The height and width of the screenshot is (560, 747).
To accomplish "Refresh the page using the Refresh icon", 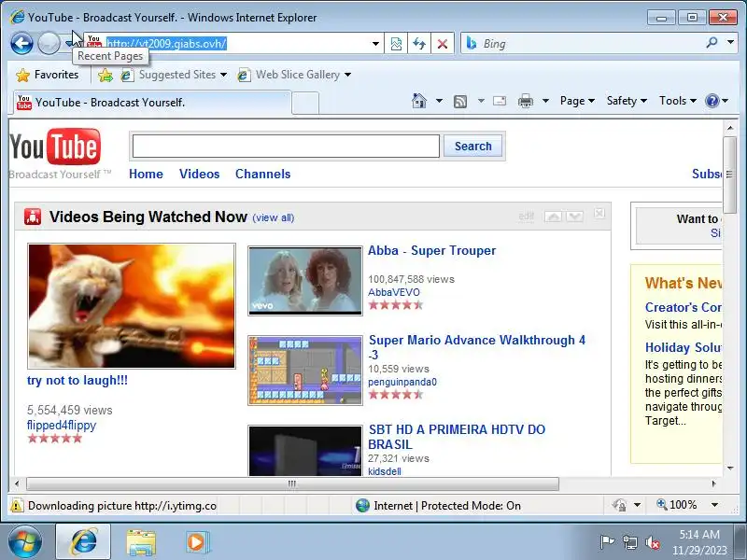I will [x=419, y=44].
